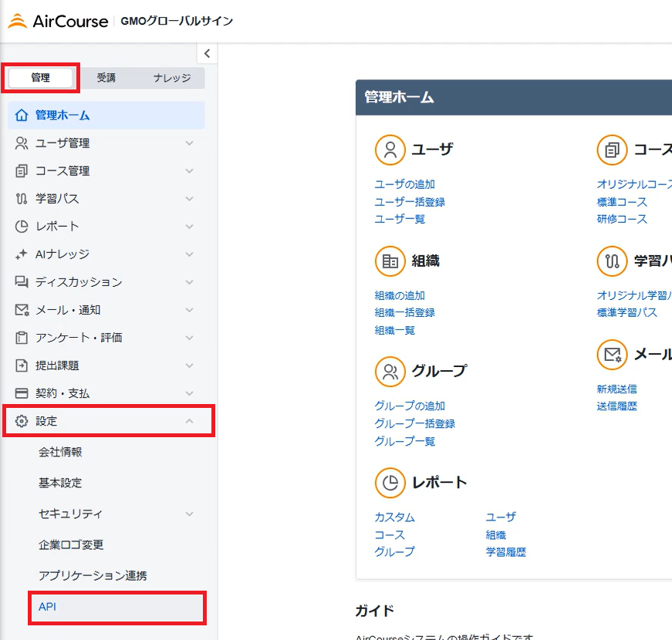The height and width of the screenshot is (640, 672).
Task: Open the ユーザ report link under レポート
Action: coord(501,517)
